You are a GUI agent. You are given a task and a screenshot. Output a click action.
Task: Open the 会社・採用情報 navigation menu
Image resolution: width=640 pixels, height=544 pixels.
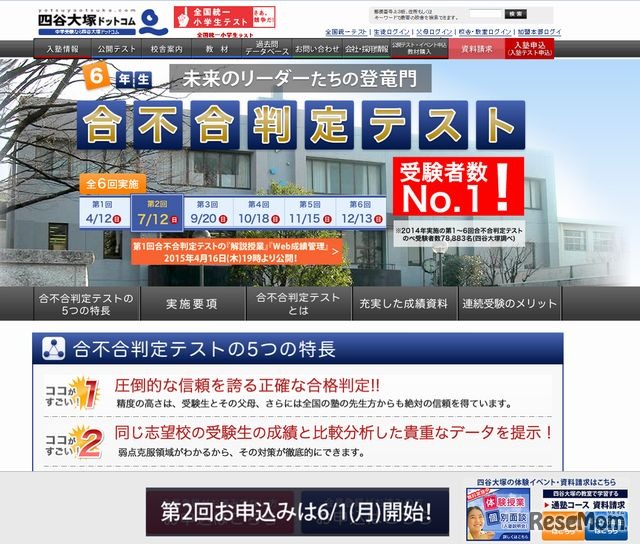[367, 49]
